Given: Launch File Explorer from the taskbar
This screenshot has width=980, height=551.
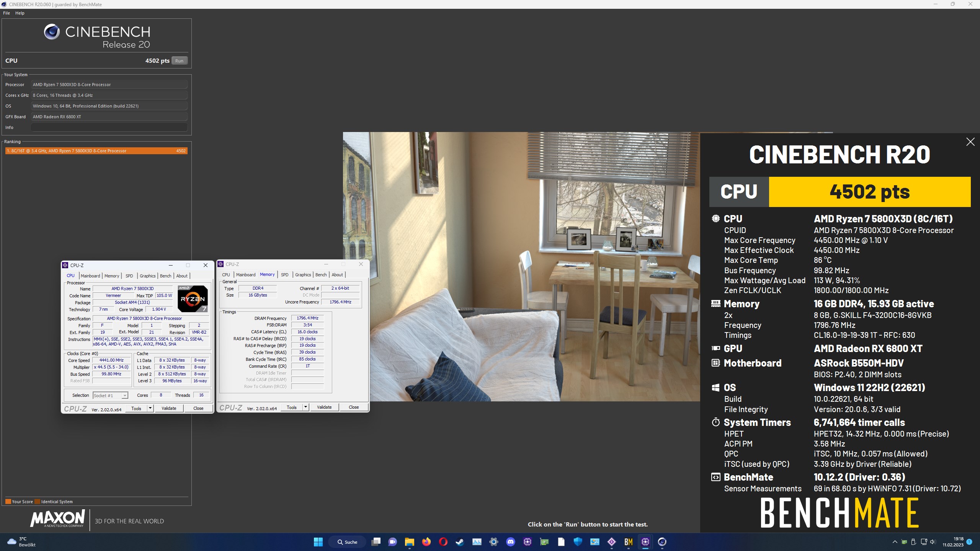Looking at the screenshot, I should pos(410,542).
